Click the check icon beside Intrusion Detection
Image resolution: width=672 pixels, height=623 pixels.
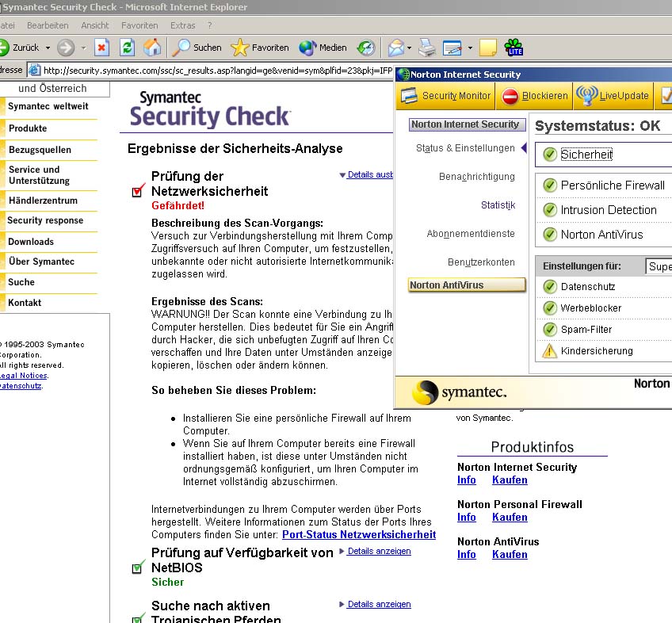[x=550, y=210]
